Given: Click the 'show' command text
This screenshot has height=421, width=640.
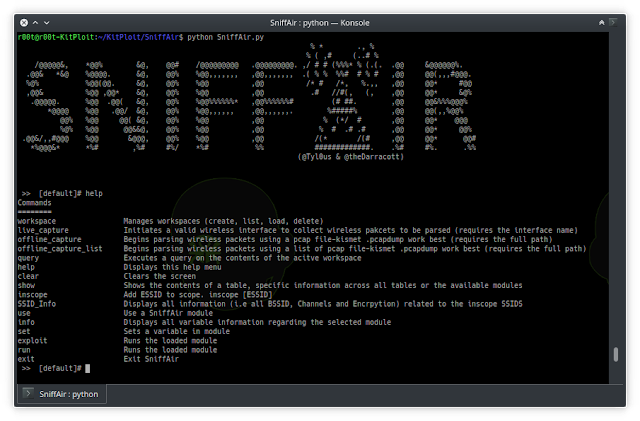Looking at the screenshot, I should (26, 285).
